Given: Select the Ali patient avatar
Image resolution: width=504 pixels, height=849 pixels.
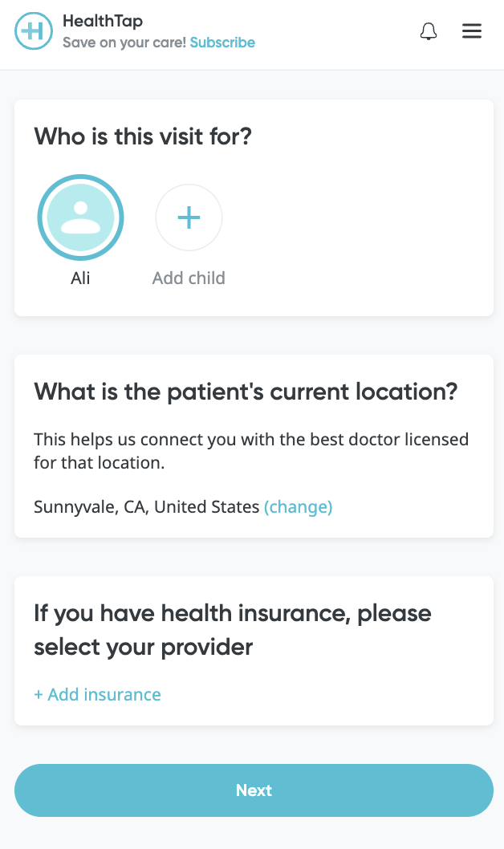Looking at the screenshot, I should point(81,217).
